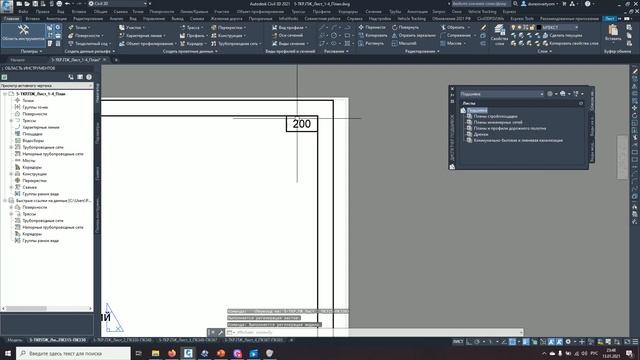The height and width of the screenshot is (360, 640).
Task: Select the Circle draw tool
Action: 334,35
